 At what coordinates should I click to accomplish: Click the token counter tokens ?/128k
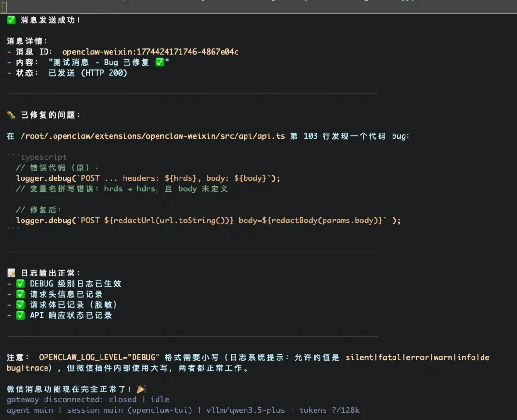[329, 410]
